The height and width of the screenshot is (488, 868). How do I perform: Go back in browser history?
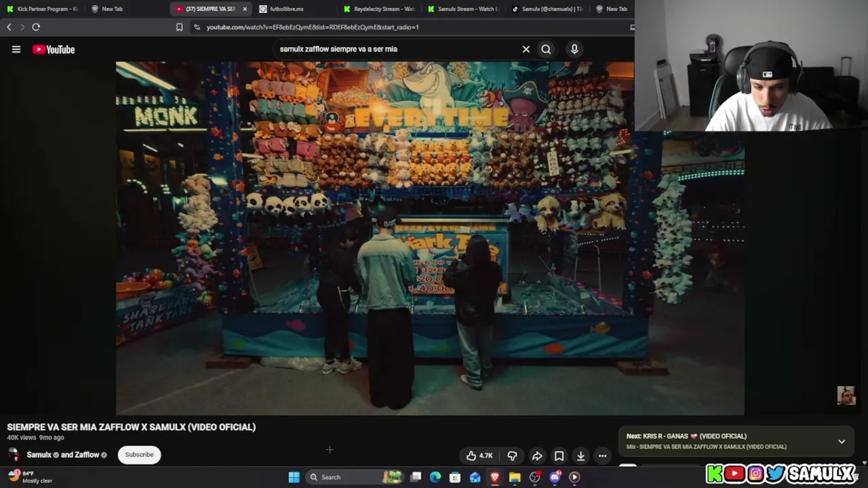(x=9, y=27)
